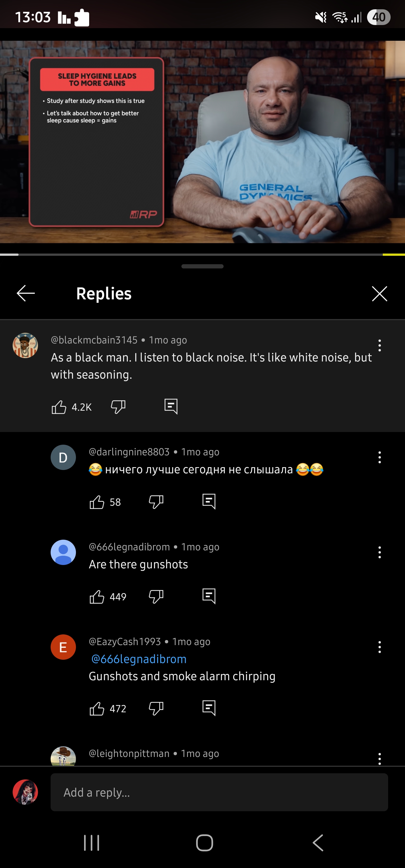Tap reply icon under 'Are there gunshots'

coord(209,596)
